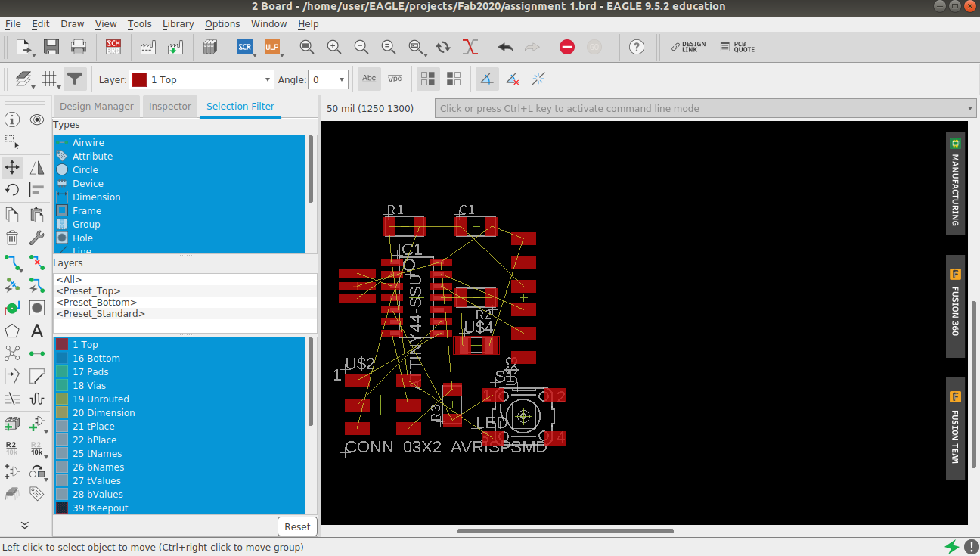The image size is (980, 556).
Task: Open the File menu
Action: 13,24
